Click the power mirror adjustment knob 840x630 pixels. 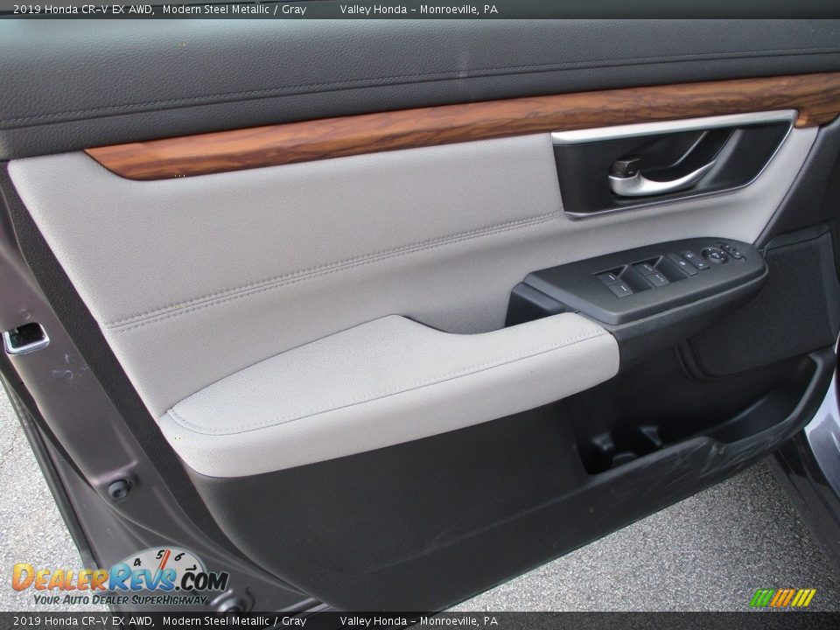click(716, 255)
